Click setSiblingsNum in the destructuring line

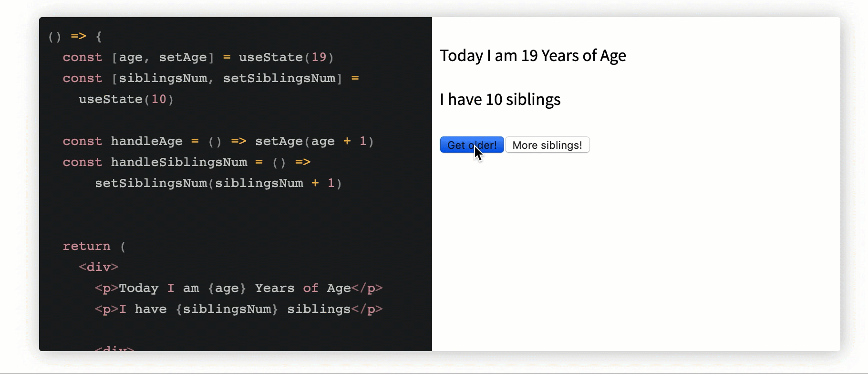(x=279, y=78)
